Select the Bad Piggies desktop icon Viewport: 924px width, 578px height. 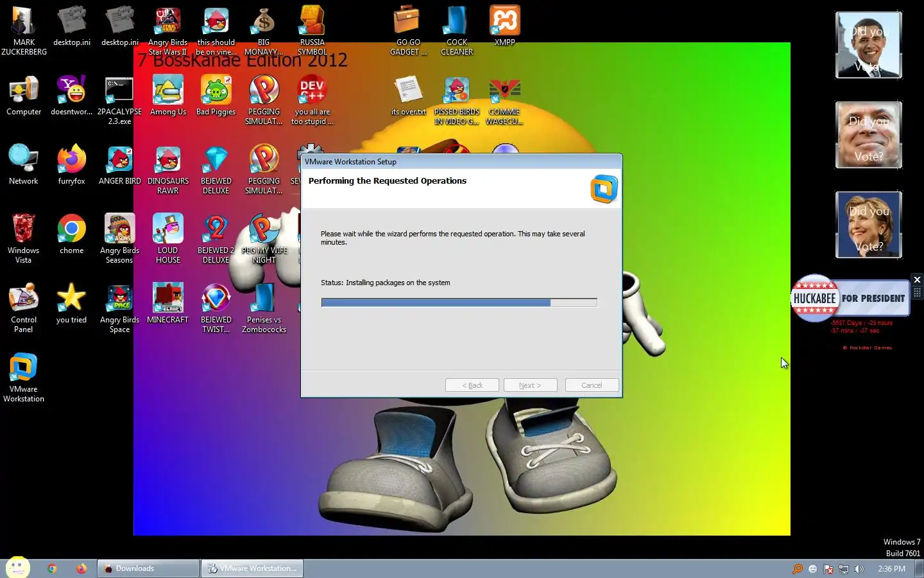[x=216, y=96]
